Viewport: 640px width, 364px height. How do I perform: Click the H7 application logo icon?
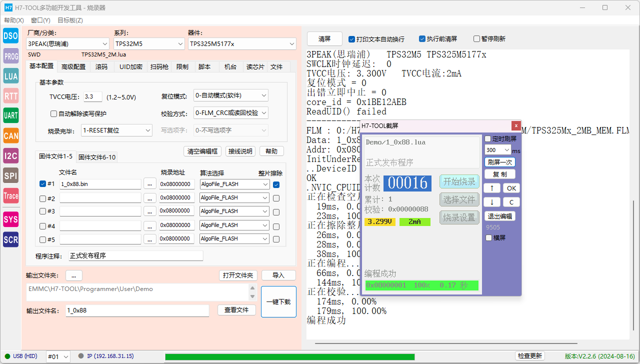pos(8,7)
